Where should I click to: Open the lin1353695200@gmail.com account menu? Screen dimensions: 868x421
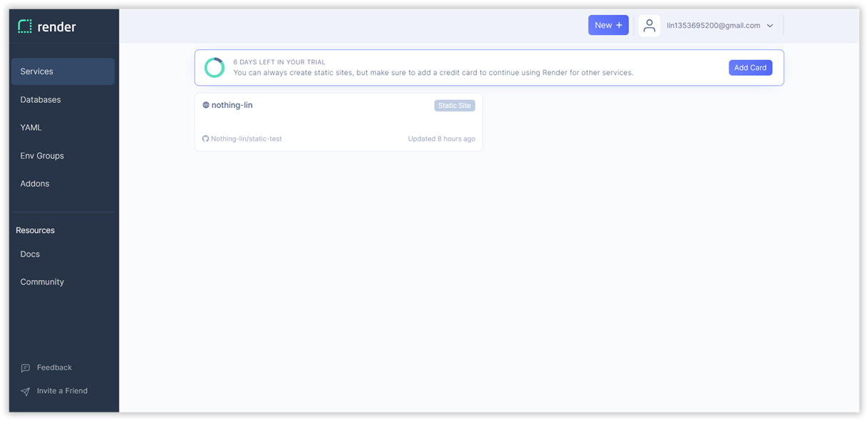click(713, 26)
